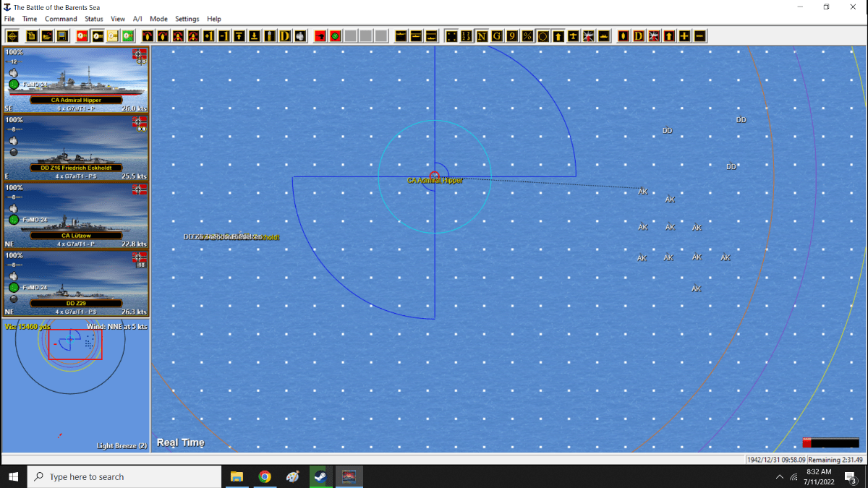Click the shell ammunition toolbar icon

tap(269, 36)
